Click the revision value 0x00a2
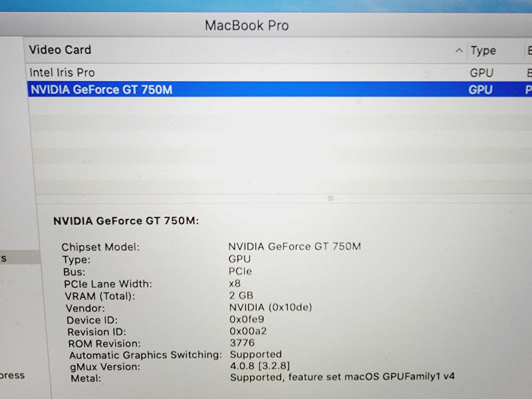532x399 pixels. (248, 331)
